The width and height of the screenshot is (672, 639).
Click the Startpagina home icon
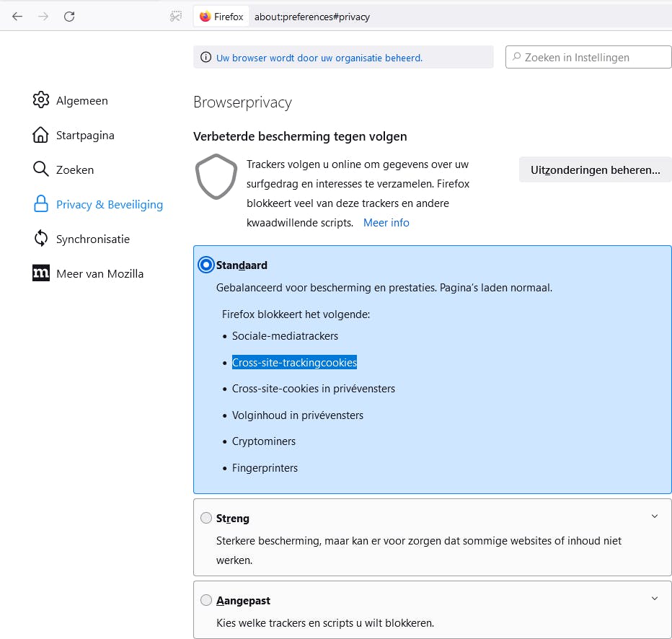41,135
